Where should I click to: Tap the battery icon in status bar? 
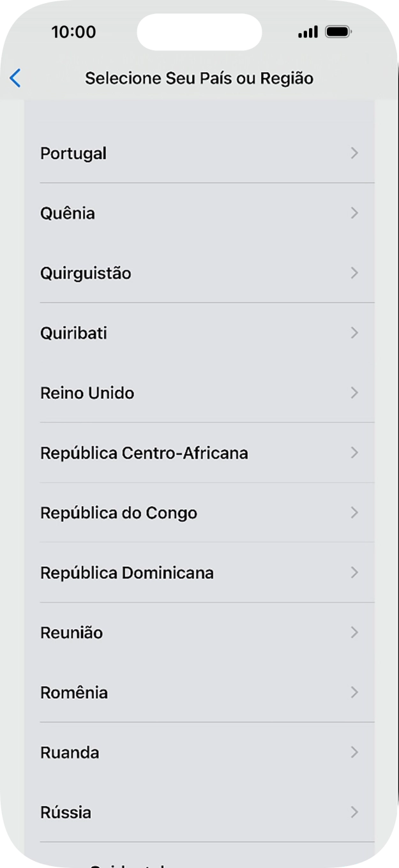(x=338, y=32)
